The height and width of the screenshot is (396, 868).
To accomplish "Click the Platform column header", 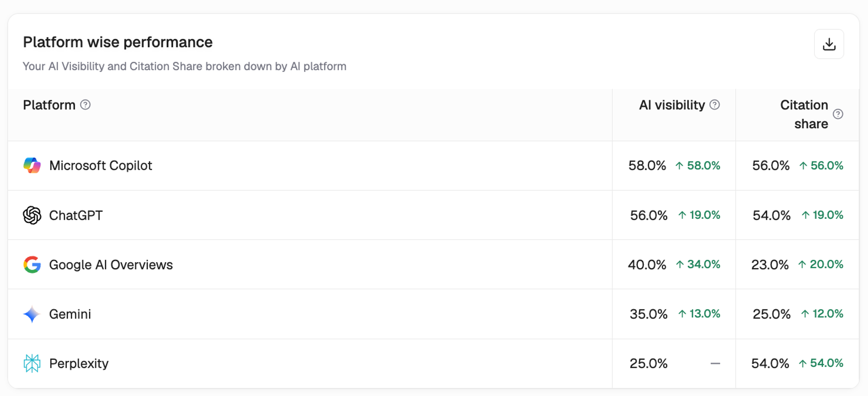I will point(49,105).
